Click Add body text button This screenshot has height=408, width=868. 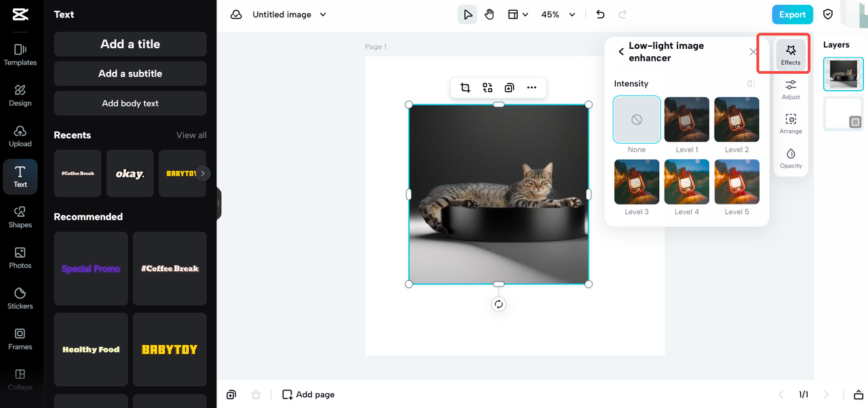130,103
